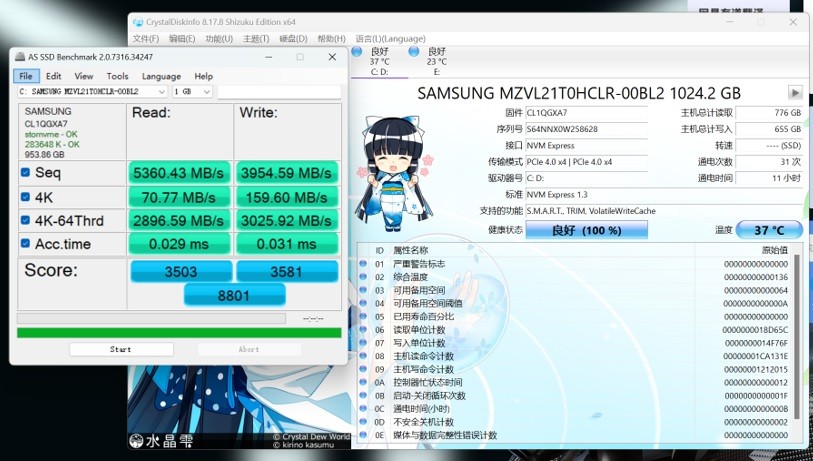The image size is (813, 461).
Task: Click the AS SSD Benchmark title bar icon
Action: click(x=20, y=57)
